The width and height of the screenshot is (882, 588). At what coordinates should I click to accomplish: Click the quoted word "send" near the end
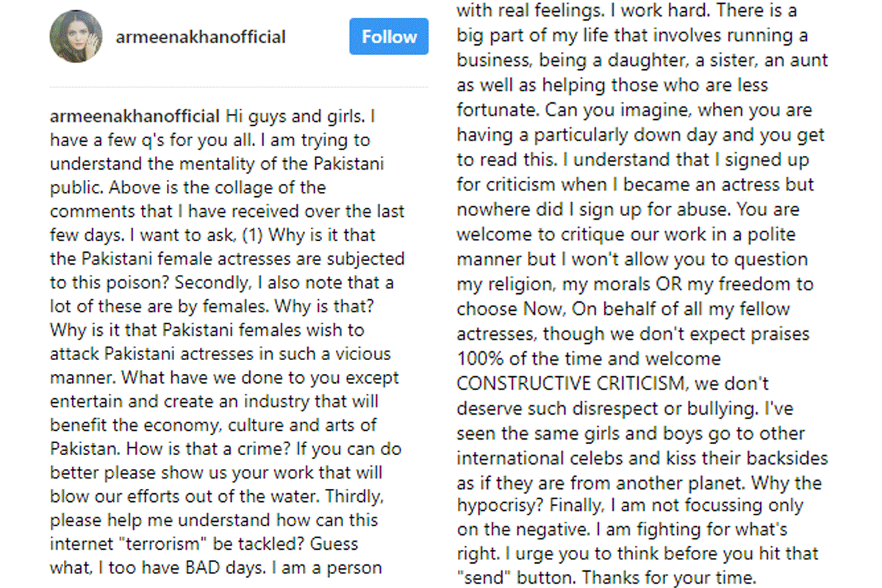[x=481, y=576]
